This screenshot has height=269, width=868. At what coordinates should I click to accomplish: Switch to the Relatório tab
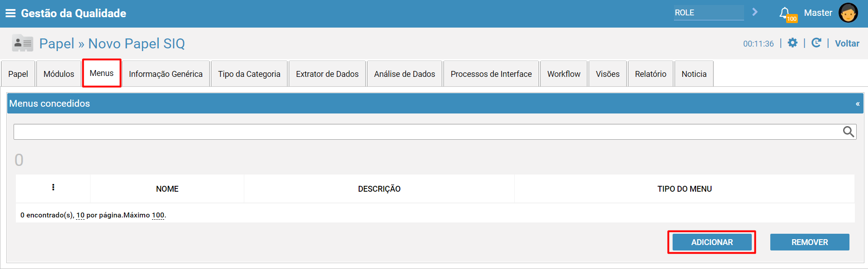pyautogui.click(x=650, y=74)
